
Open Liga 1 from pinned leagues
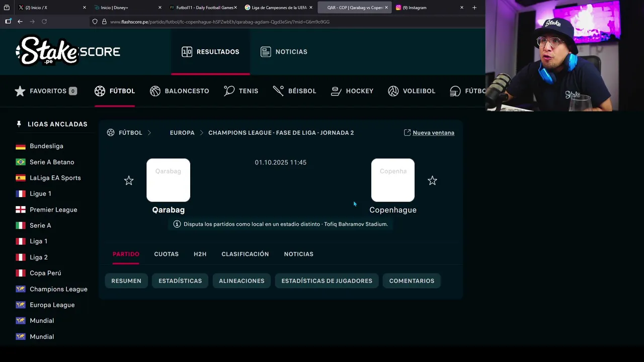point(38,241)
